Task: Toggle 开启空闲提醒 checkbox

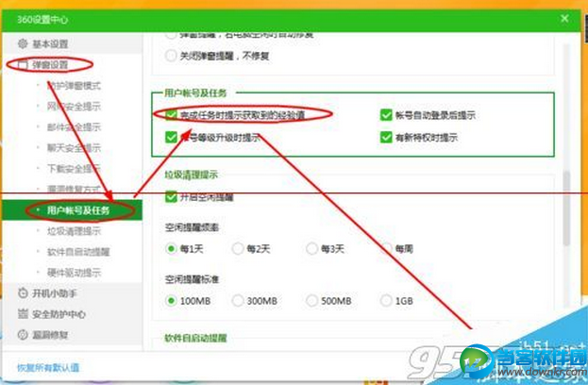Action: pos(172,196)
